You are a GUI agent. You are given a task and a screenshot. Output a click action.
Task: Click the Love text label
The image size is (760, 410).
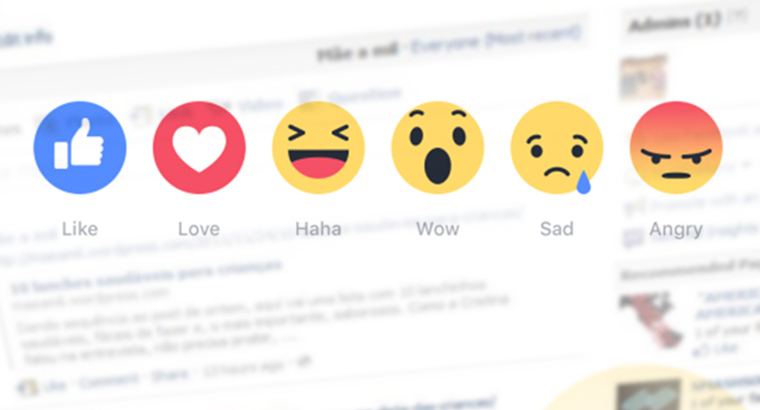199,229
